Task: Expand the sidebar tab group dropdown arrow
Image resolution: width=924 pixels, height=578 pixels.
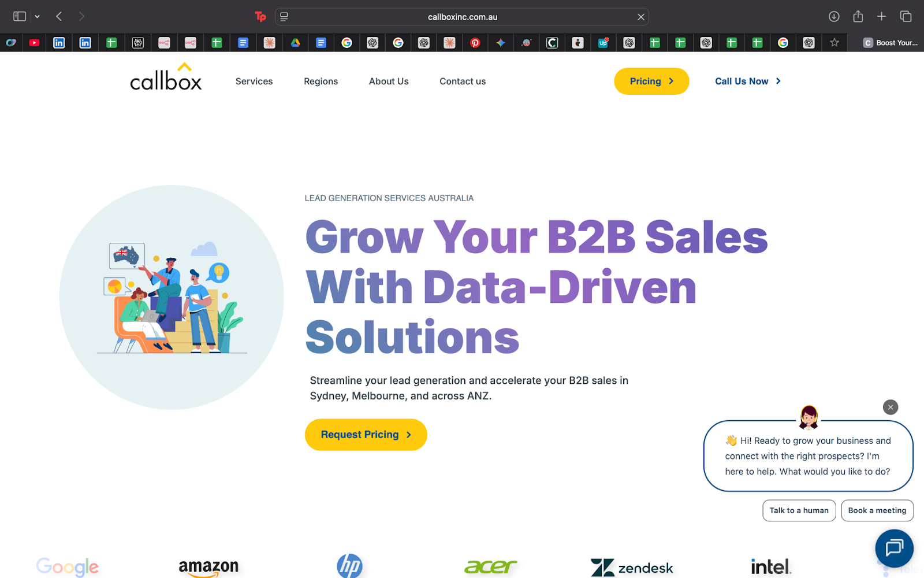Action: [x=37, y=17]
